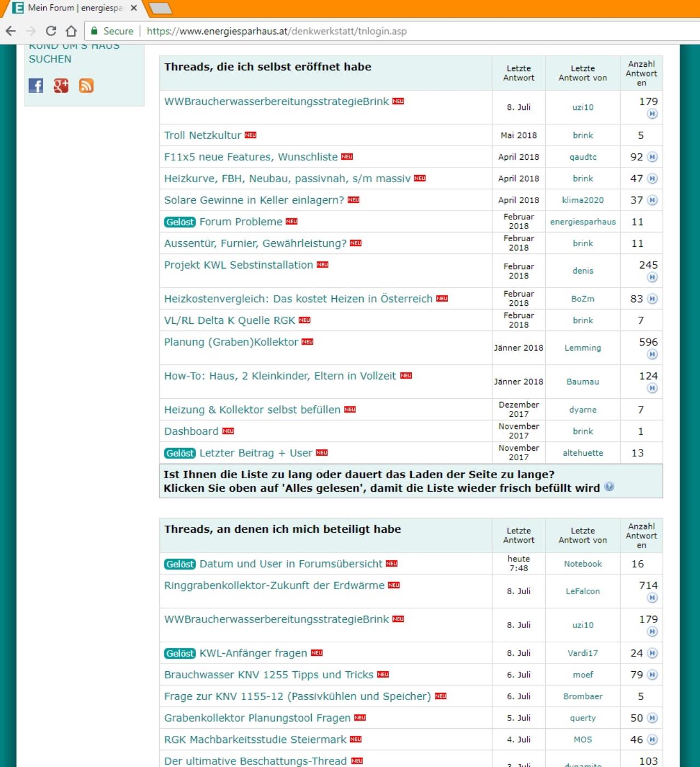Open user profile Brombaer

(x=583, y=696)
